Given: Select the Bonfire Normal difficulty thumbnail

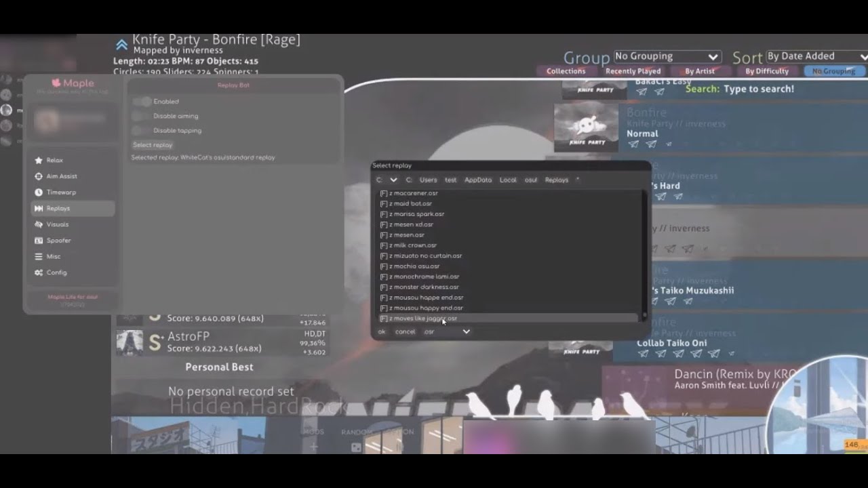Looking at the screenshot, I should point(586,127).
